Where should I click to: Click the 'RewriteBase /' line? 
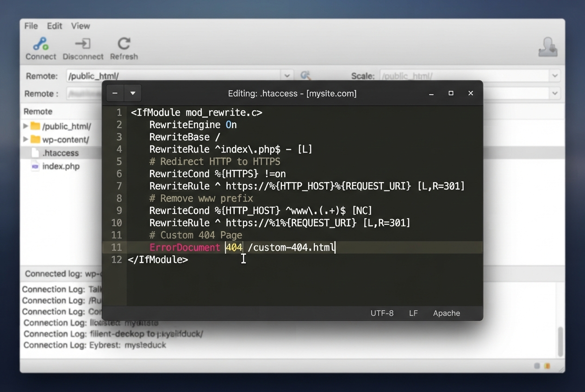[x=185, y=137]
